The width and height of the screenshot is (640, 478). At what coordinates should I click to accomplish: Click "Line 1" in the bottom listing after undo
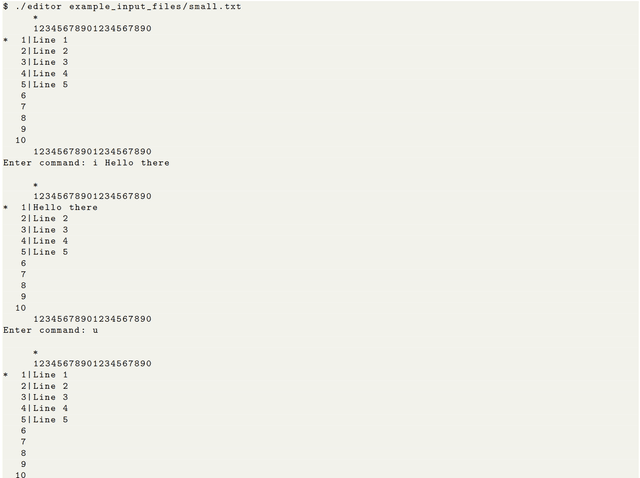coord(51,375)
